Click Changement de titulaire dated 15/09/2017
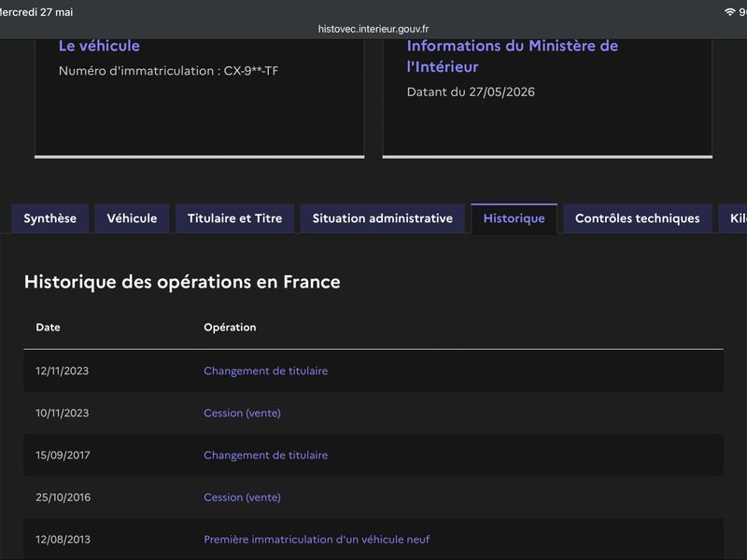The height and width of the screenshot is (560, 747). [x=266, y=455]
